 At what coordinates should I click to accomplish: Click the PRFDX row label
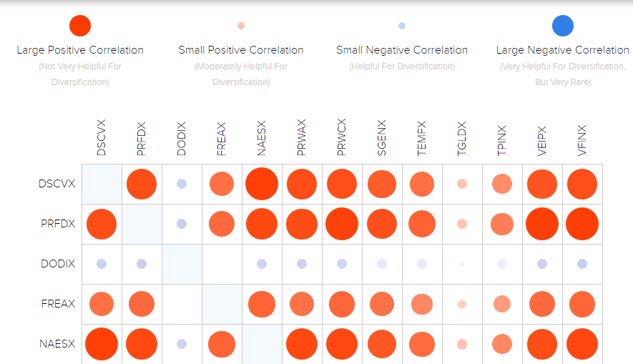pos(58,224)
